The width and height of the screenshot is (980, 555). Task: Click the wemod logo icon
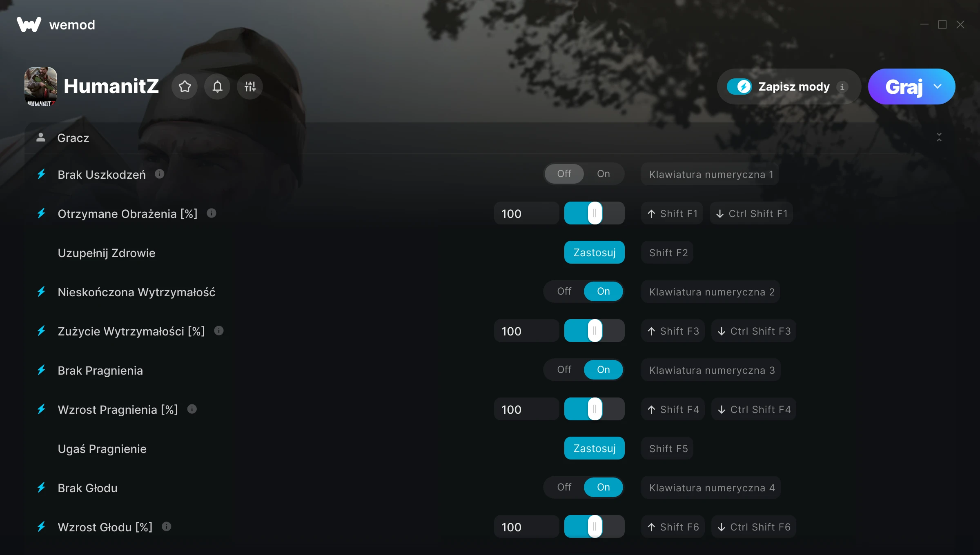(29, 24)
